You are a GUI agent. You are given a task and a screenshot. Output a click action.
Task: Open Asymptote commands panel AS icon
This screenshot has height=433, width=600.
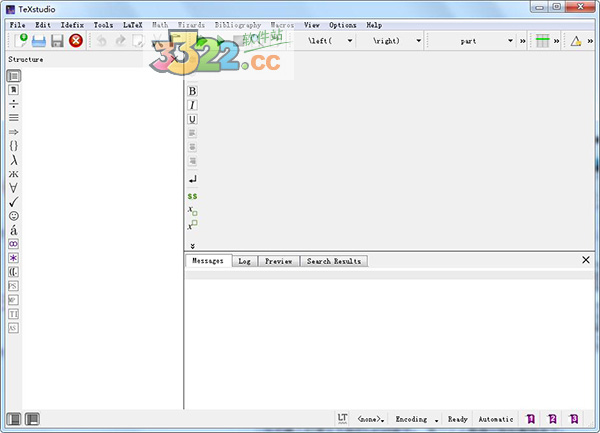pyautogui.click(x=13, y=328)
